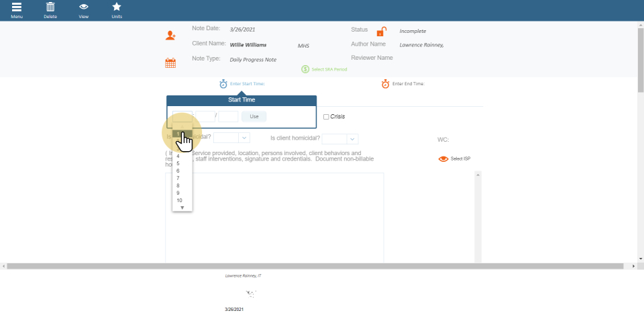Click the add client person icon
Viewport: 644px width, 315px height.
click(170, 36)
